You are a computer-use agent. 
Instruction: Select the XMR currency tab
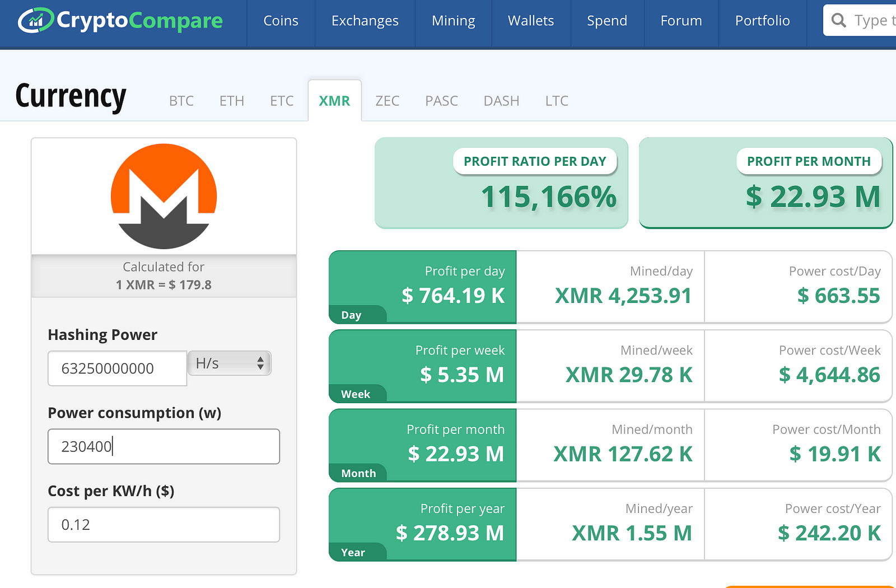[x=334, y=101]
